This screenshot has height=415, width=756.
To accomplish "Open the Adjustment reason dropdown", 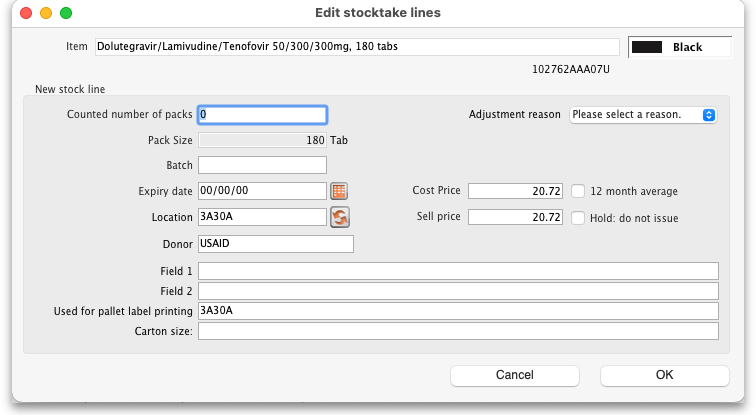I will [x=643, y=115].
